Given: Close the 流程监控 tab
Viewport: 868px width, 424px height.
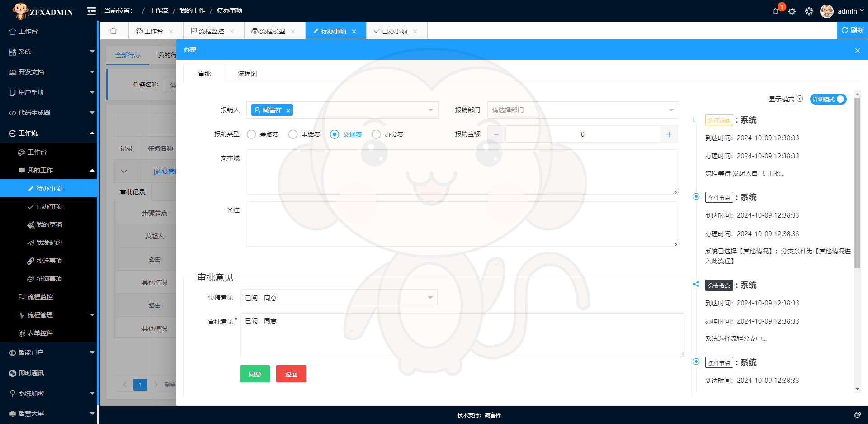Looking at the screenshot, I should 232,31.
